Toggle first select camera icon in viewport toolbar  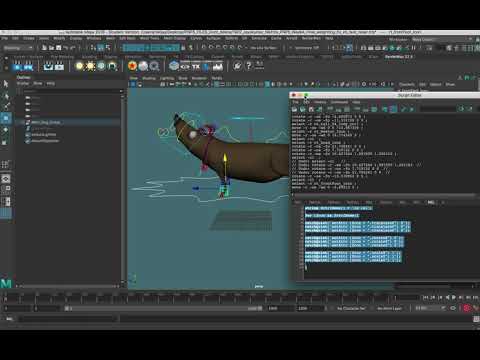point(133,84)
